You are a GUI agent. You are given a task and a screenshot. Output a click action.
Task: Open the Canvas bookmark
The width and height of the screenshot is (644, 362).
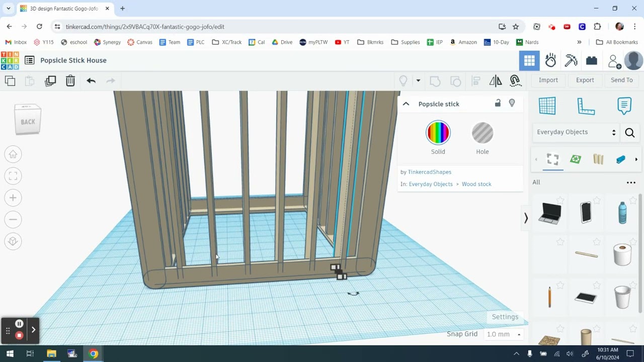click(140, 42)
